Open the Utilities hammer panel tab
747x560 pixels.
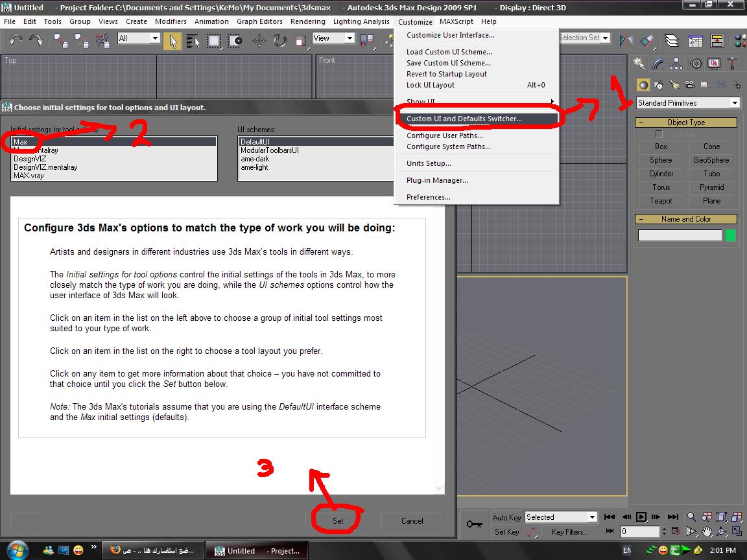pyautogui.click(x=732, y=64)
